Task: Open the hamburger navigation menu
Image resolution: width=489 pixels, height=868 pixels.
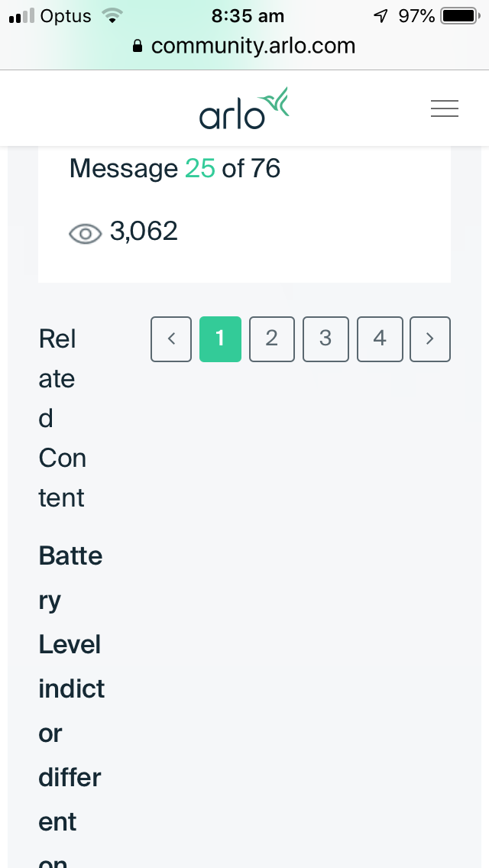Action: point(444,108)
